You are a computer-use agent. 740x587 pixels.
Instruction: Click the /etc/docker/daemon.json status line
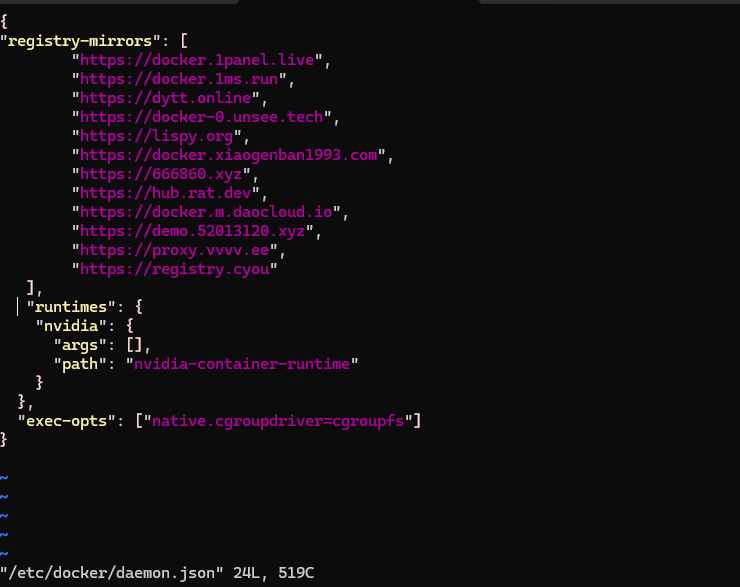click(157, 573)
